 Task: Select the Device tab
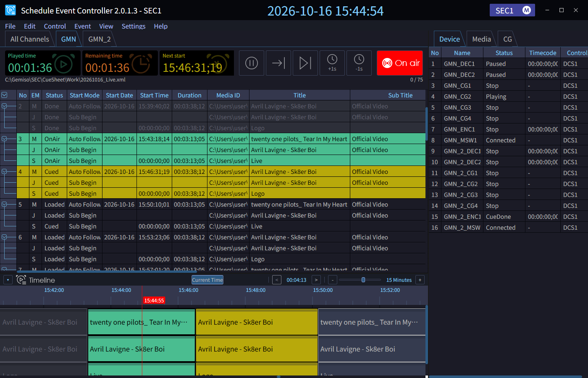[449, 39]
